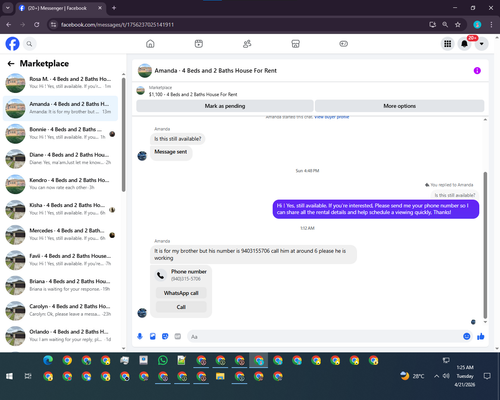
Task: Bookmark page with the star icon
Action: point(458,25)
